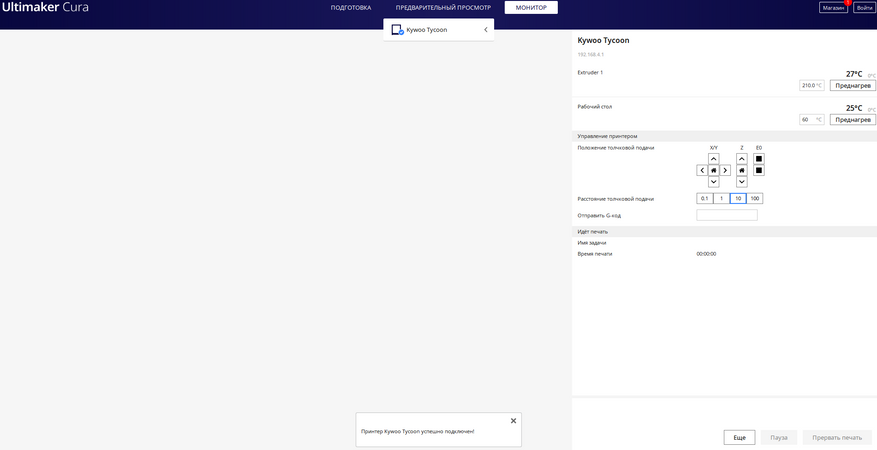Viewport: 877px width, 450px height.
Task: Move print head left on X axis
Action: coord(702,170)
